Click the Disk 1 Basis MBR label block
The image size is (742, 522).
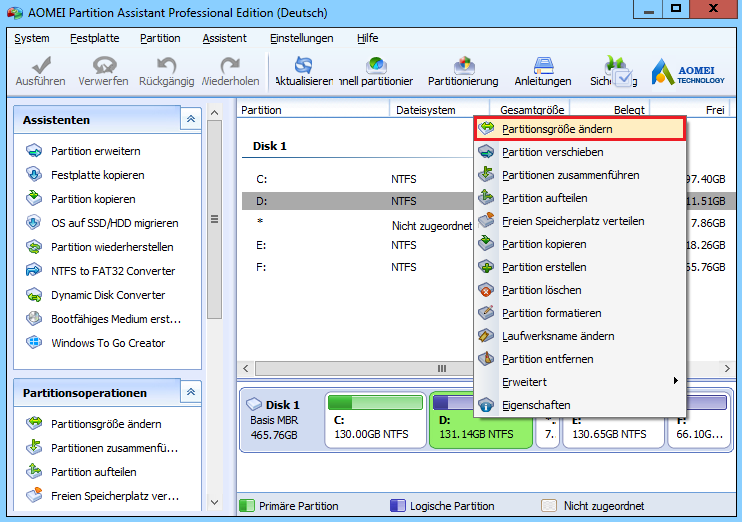[x=282, y=420]
